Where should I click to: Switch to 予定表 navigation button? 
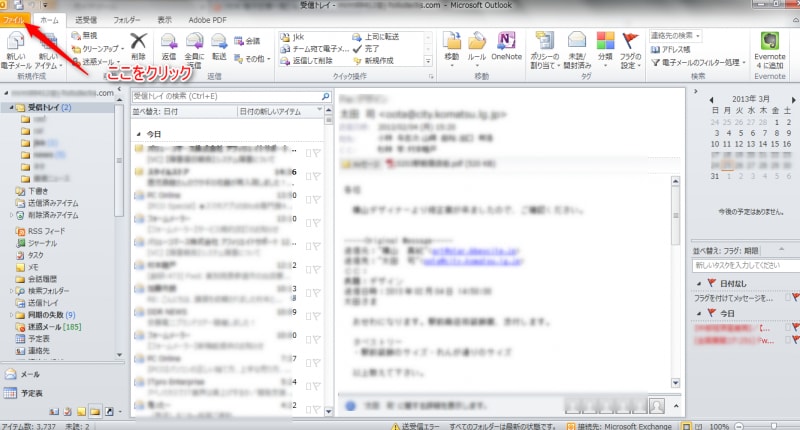(x=31, y=393)
